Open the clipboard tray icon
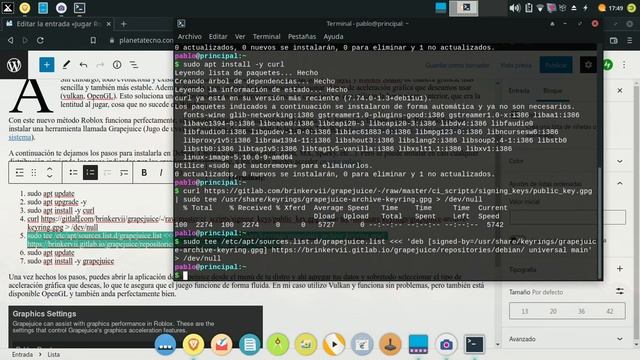The image size is (640, 360). click(529, 8)
